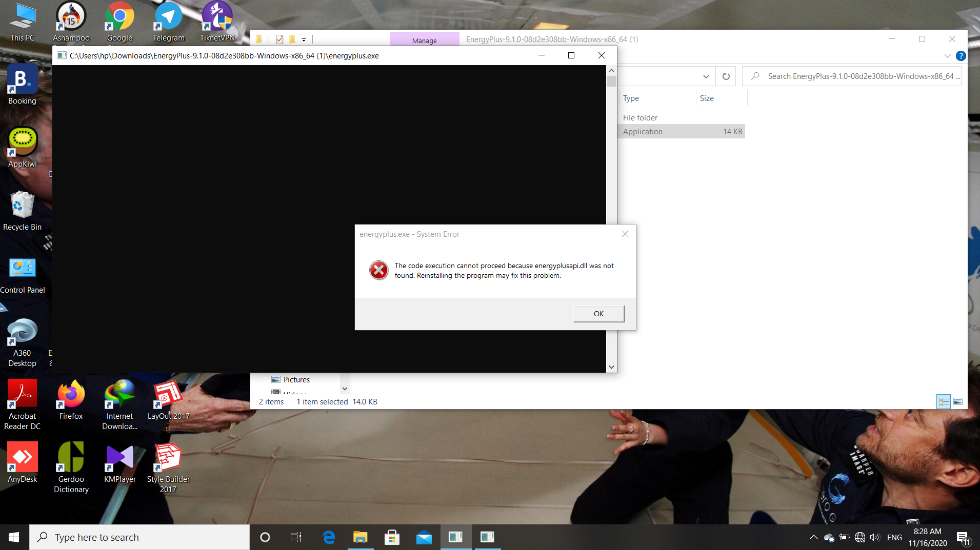Open the AnyDesk desktop shortcut
Viewport: 980px width, 550px height.
point(22,463)
